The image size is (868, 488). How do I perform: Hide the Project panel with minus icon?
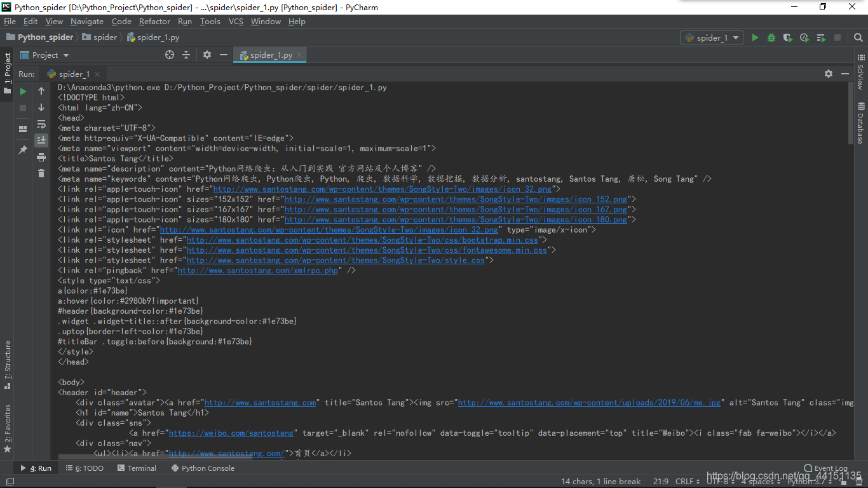click(224, 55)
